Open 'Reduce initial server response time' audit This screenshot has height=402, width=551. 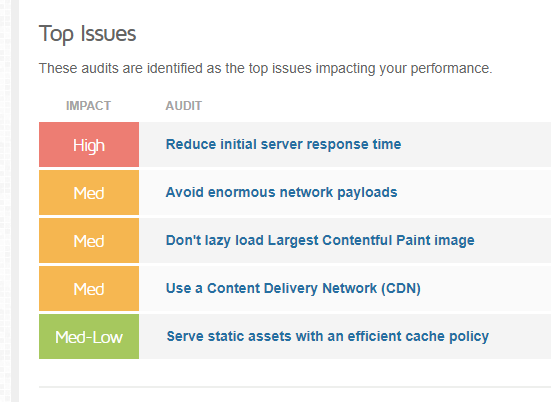(x=283, y=144)
